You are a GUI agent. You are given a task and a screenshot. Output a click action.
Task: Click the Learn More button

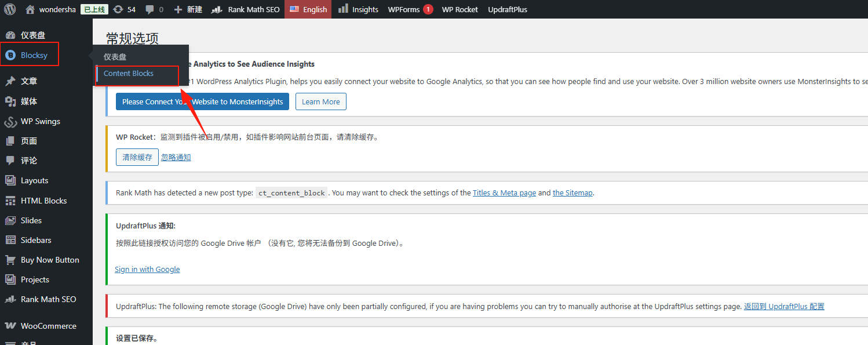click(320, 101)
